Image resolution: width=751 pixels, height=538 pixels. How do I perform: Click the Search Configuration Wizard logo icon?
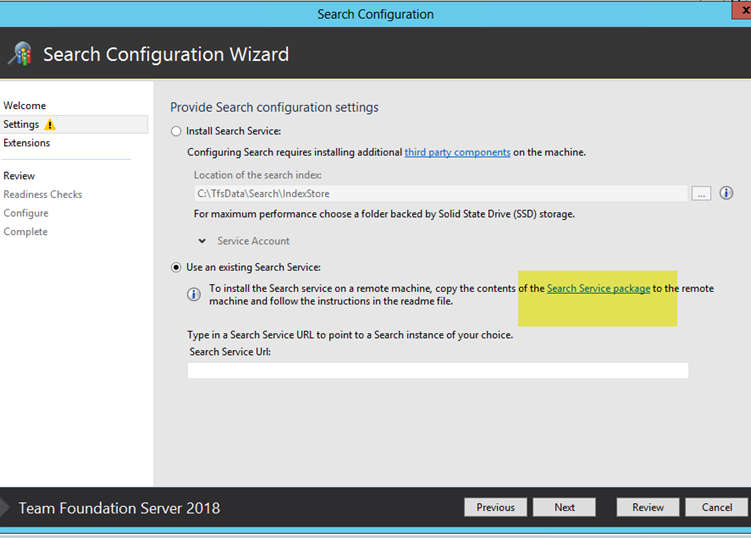[x=20, y=53]
